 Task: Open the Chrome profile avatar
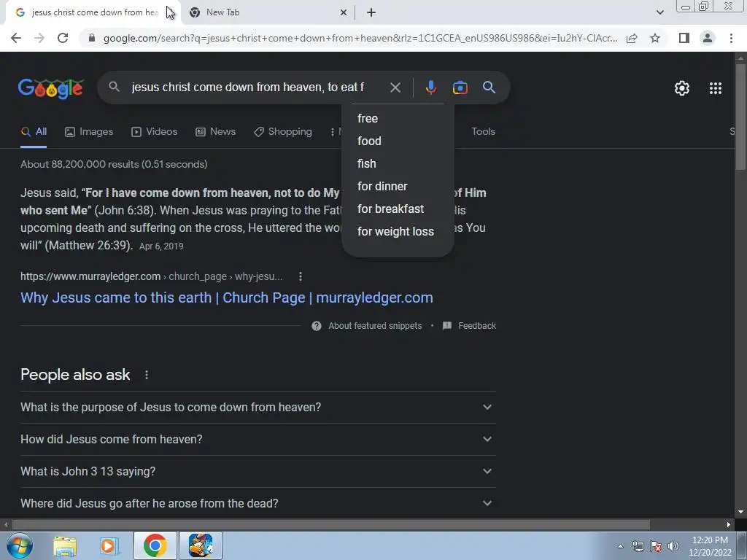(x=708, y=38)
